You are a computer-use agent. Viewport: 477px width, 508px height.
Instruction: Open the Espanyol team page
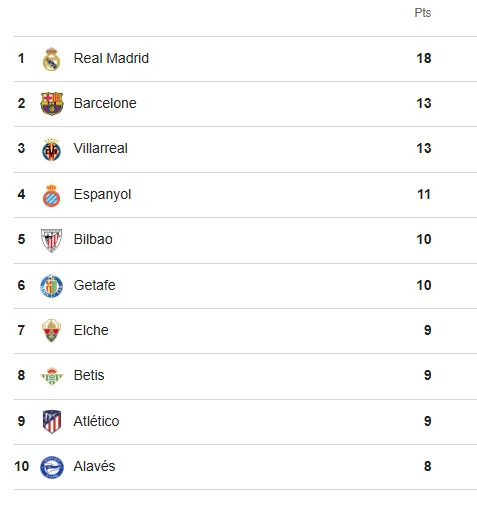click(x=102, y=195)
